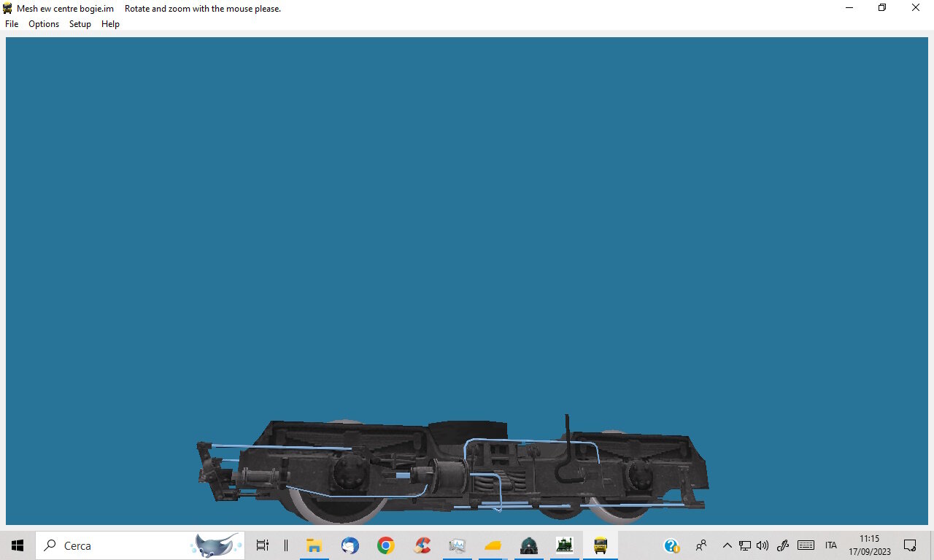Open Google Chrome from the taskbar
The image size is (934, 560).
(x=386, y=545)
